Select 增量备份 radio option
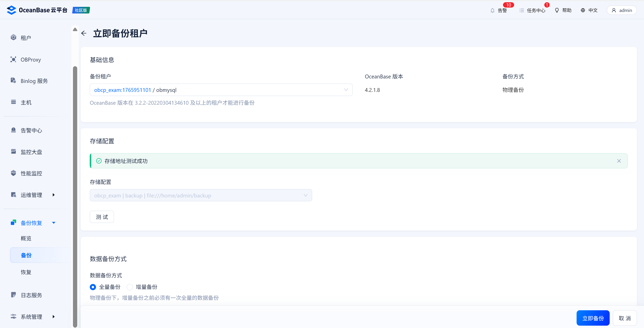Viewport: 644px width, 328px height. tap(130, 287)
